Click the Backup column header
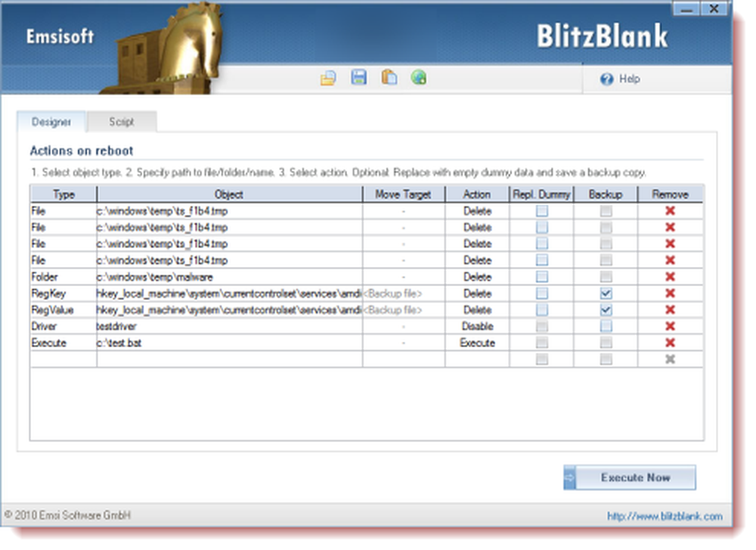This screenshot has width=756, height=550. [606, 194]
